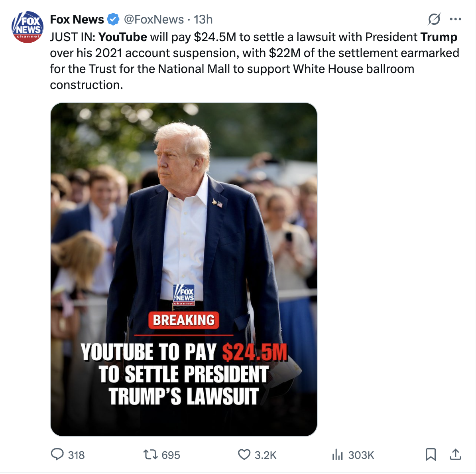Open the 13h timestamp permalink
Viewport: 476px width, 474px height.
(x=203, y=20)
